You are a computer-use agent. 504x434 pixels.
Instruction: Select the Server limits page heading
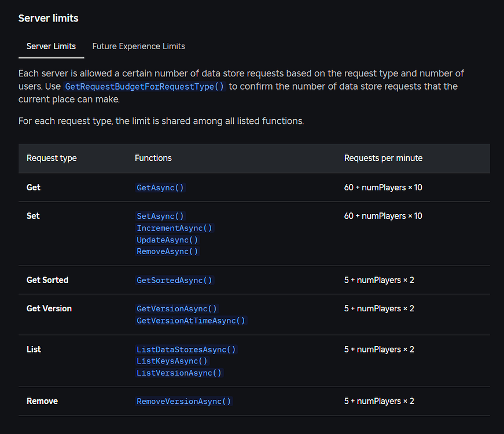[x=49, y=18]
